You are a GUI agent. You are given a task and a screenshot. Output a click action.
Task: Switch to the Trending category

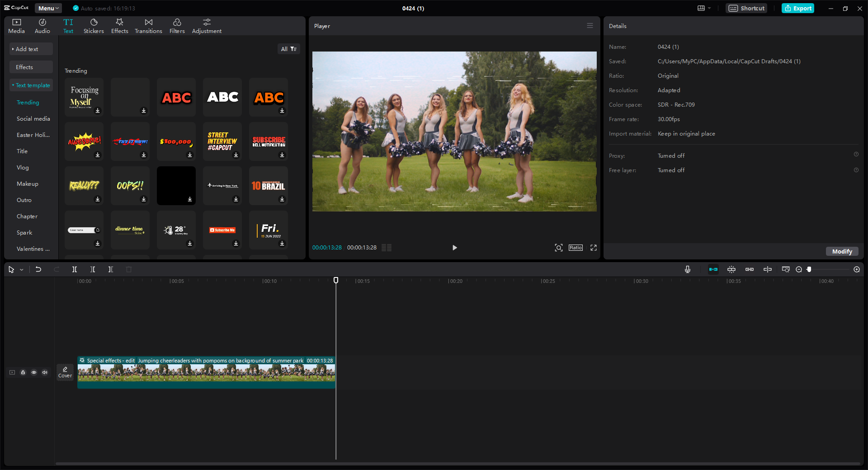pyautogui.click(x=28, y=102)
